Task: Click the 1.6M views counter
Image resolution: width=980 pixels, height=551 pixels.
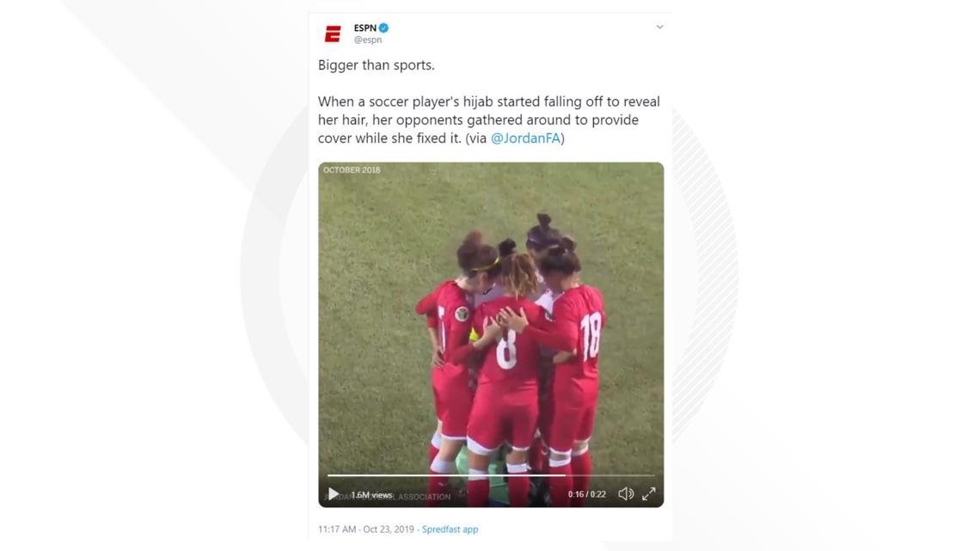Action: 371,495
